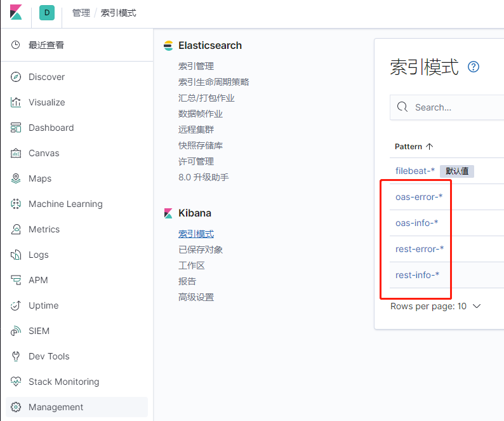This screenshot has height=421, width=504.
Task: Open Machine Learning via its icon
Action: tap(16, 204)
